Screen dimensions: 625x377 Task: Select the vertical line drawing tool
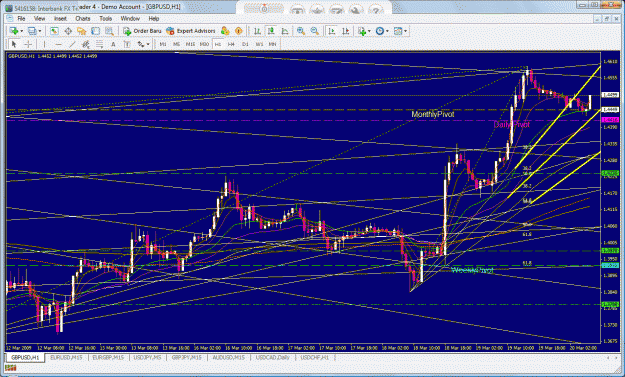[x=45, y=44]
